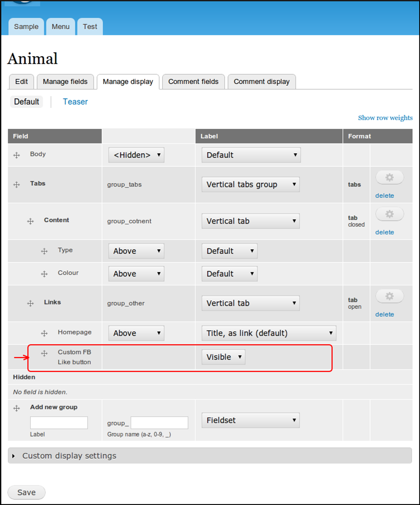Click the group_tabs machine name text

124,185
